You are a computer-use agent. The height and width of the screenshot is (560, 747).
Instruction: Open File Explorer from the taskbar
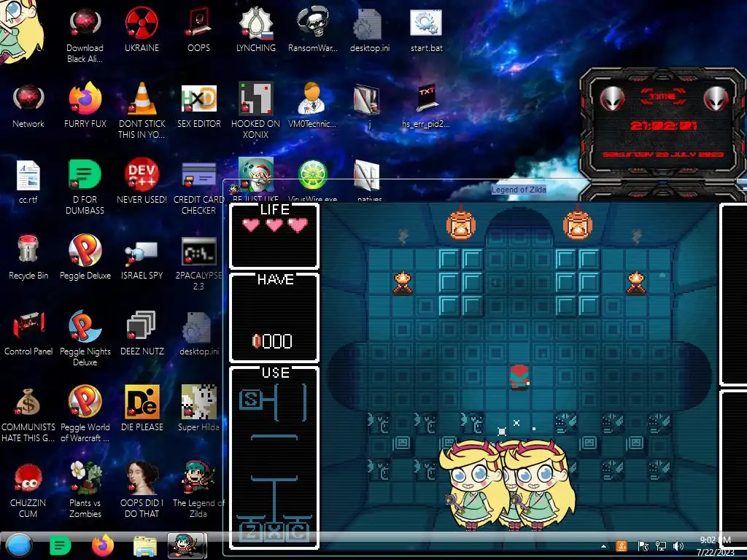click(145, 546)
